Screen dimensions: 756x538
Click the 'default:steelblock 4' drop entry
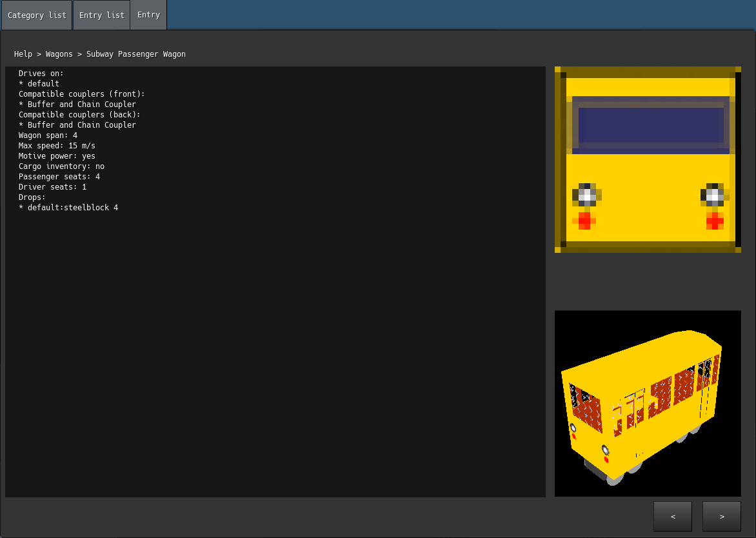(x=72, y=208)
